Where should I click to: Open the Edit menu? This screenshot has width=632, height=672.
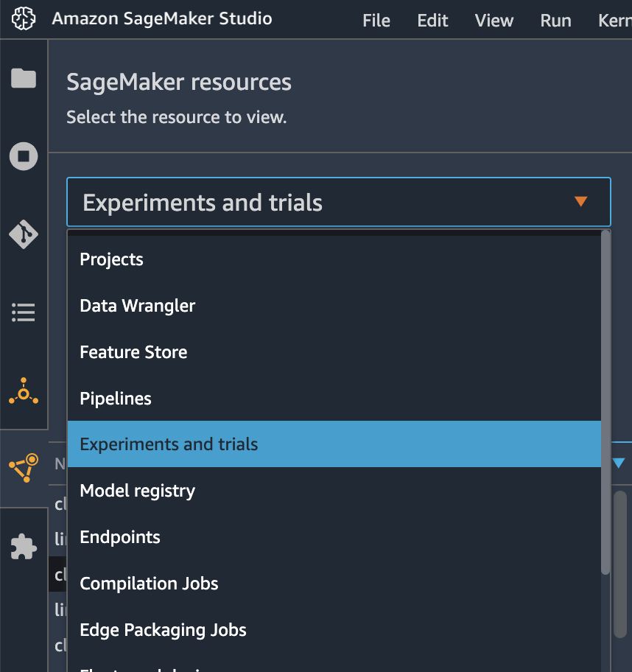(x=432, y=20)
